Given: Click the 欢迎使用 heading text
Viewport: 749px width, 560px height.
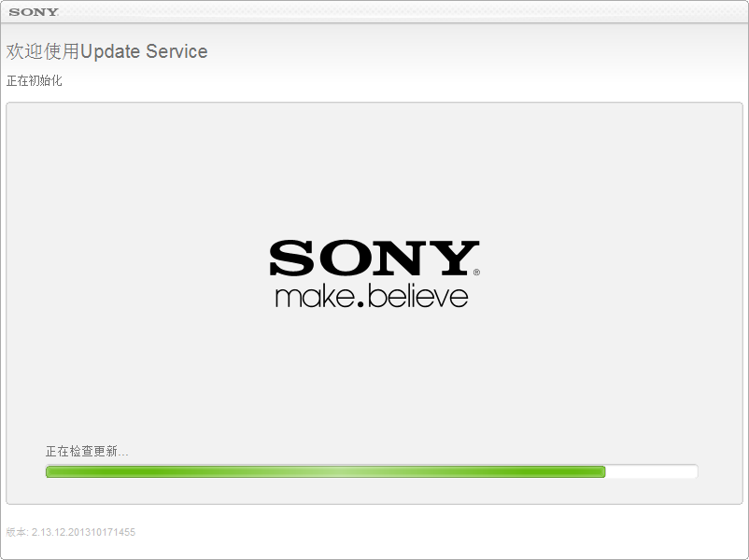Looking at the screenshot, I should point(43,51).
